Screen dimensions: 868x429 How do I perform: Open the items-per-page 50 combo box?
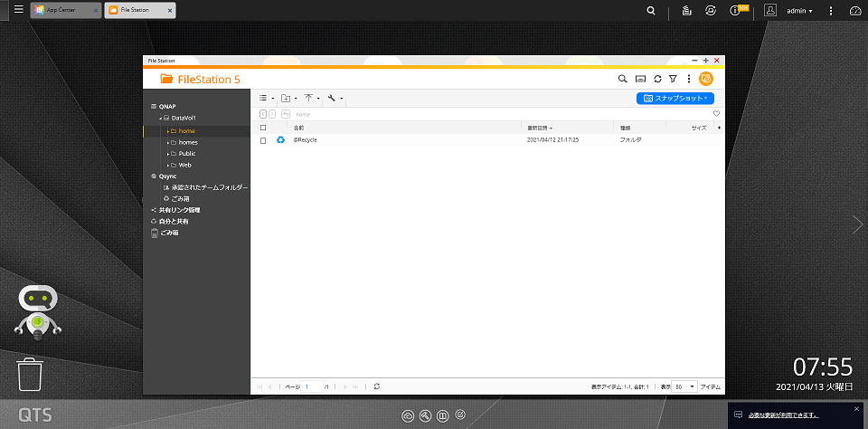point(685,386)
